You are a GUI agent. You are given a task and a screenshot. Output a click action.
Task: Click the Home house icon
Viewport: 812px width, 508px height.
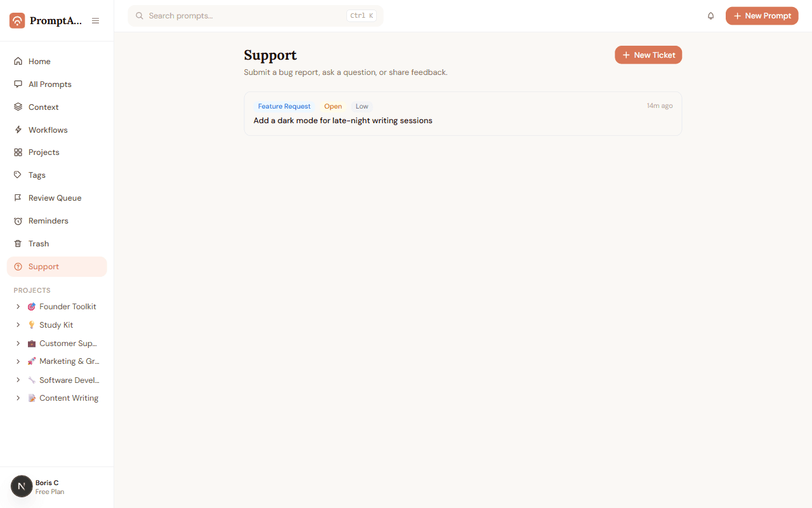[18, 62]
